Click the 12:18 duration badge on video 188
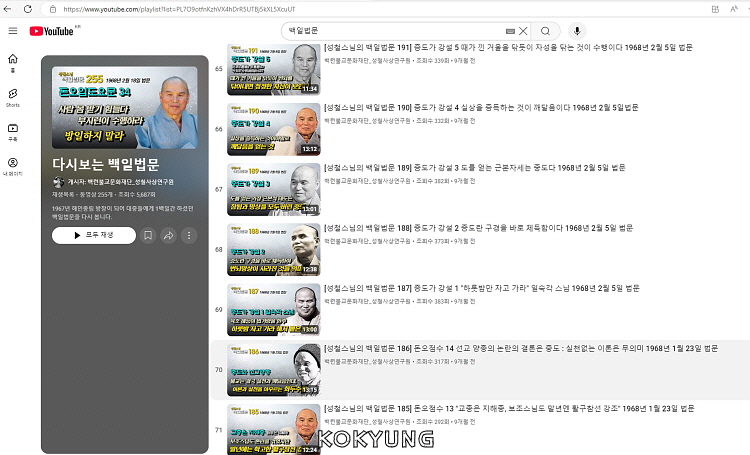The image size is (750, 455). coord(309,269)
